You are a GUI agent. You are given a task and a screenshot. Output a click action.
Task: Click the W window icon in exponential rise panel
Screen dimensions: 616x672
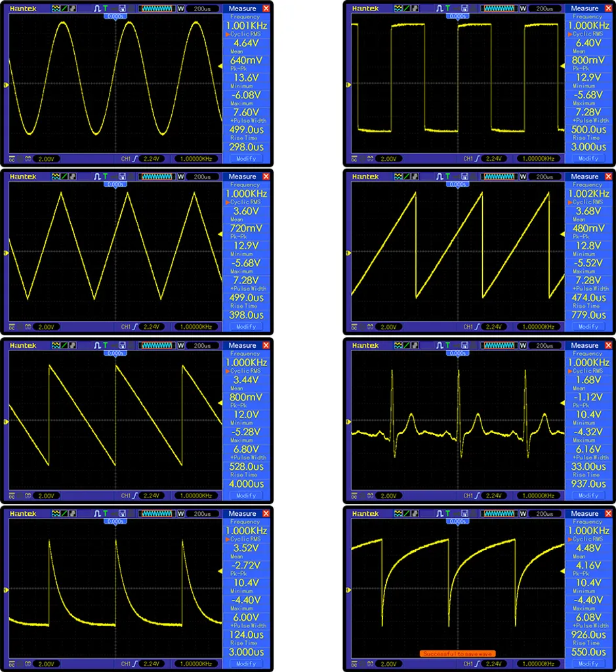[x=523, y=513]
